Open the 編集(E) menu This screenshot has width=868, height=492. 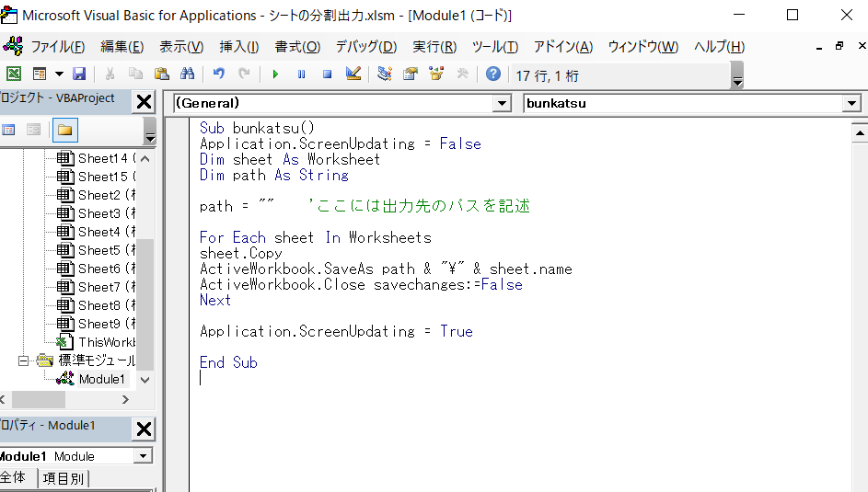(122, 46)
